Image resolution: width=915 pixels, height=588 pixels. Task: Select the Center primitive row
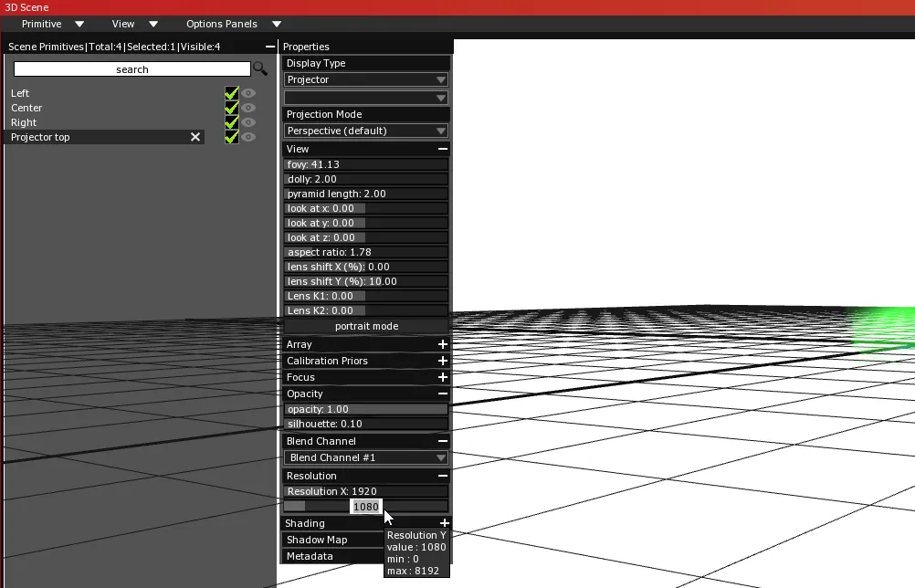click(x=105, y=108)
